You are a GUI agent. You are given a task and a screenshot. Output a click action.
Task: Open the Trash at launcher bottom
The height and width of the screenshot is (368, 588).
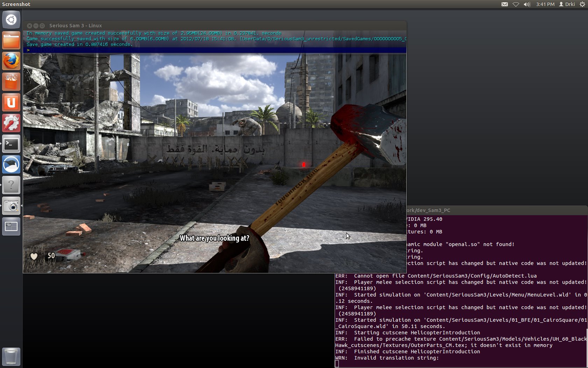tap(11, 357)
